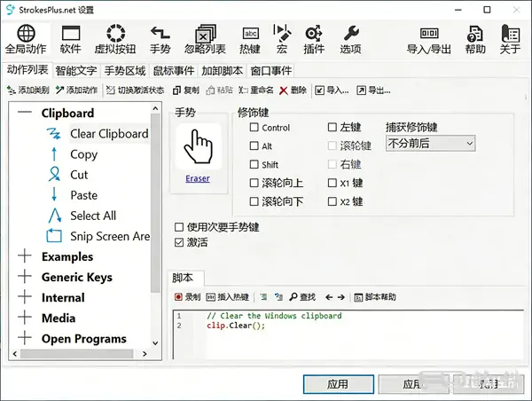Viewport: 532px width, 401px height.
Task: Open the 热键 hotkeys section
Action: [250, 39]
